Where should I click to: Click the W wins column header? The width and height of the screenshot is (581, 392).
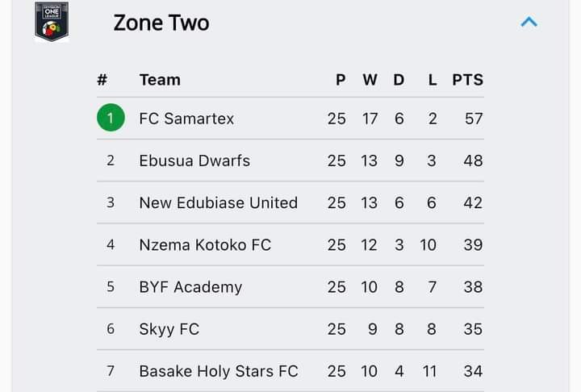370,80
